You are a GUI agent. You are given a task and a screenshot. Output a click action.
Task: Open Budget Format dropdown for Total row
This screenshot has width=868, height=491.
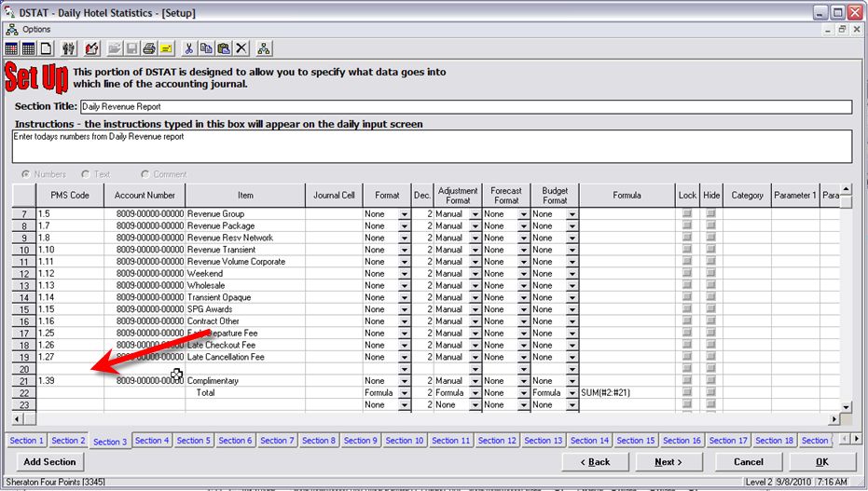(572, 393)
